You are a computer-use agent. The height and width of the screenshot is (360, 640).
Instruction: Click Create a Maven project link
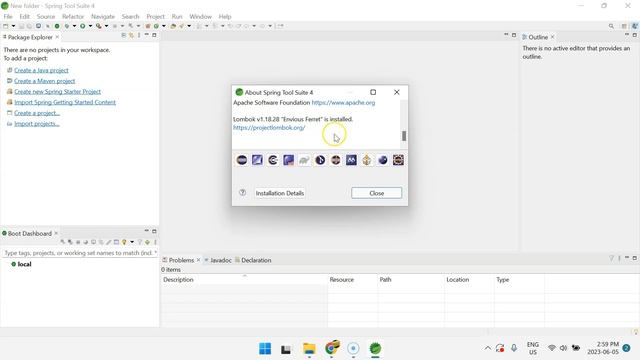[x=44, y=81]
